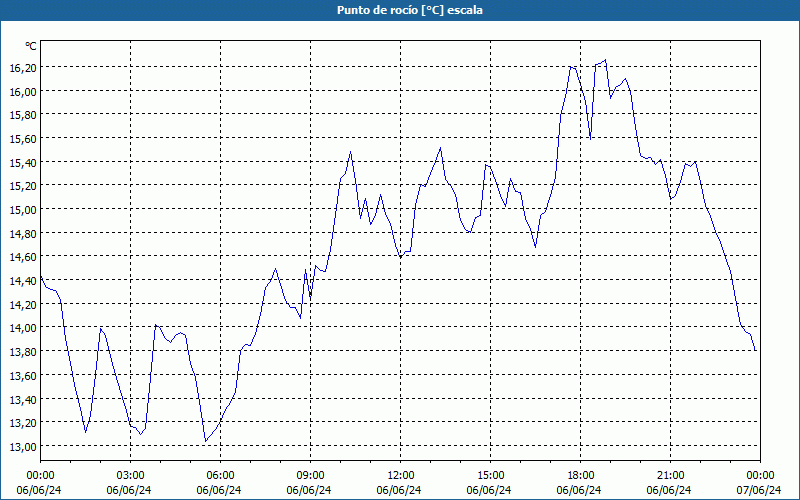
Task: Click the 16,00 y-axis value
Action: [23, 91]
